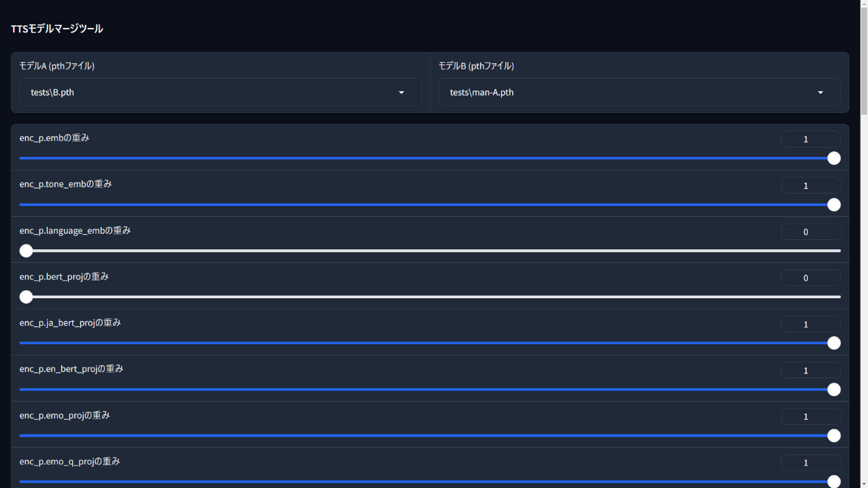Click the arrow icon in モデルA dropdown

tap(401, 92)
